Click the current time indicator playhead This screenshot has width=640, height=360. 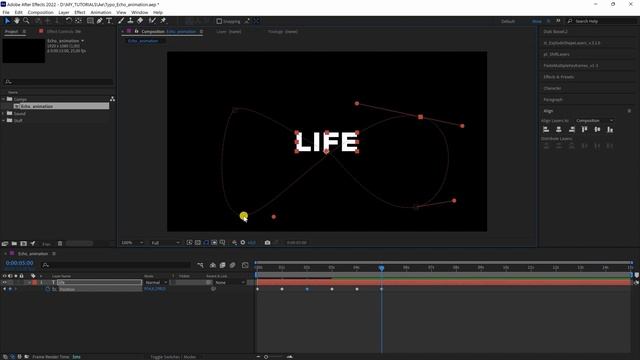(x=381, y=268)
